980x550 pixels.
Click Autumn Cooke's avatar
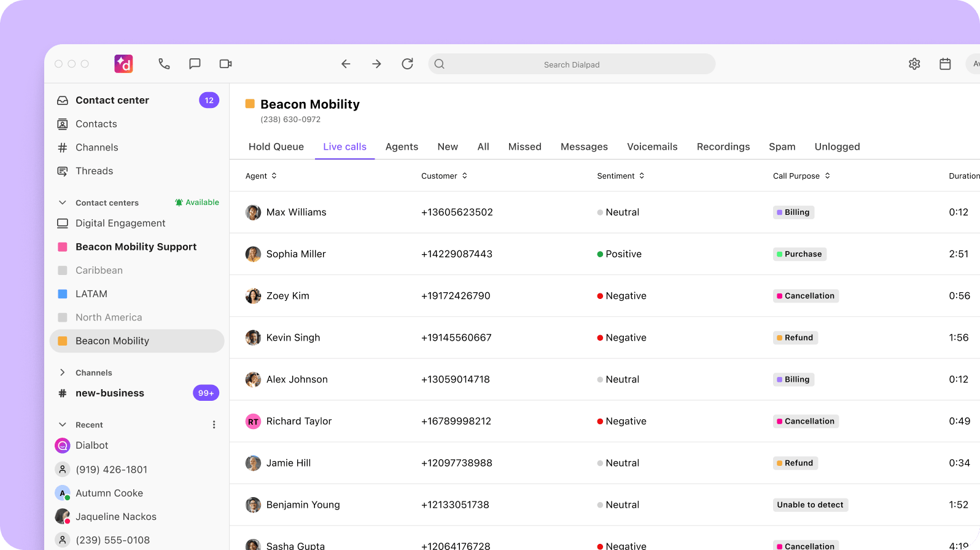coord(63,493)
